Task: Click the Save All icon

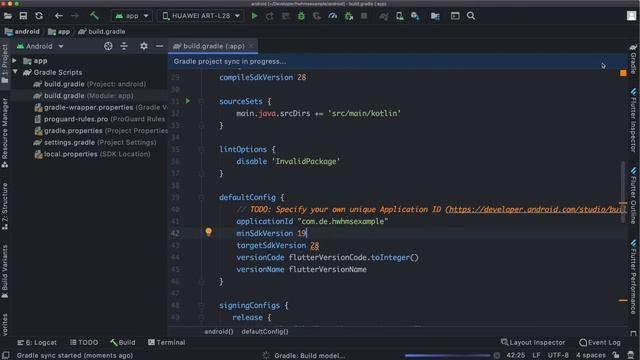Action: (23, 16)
